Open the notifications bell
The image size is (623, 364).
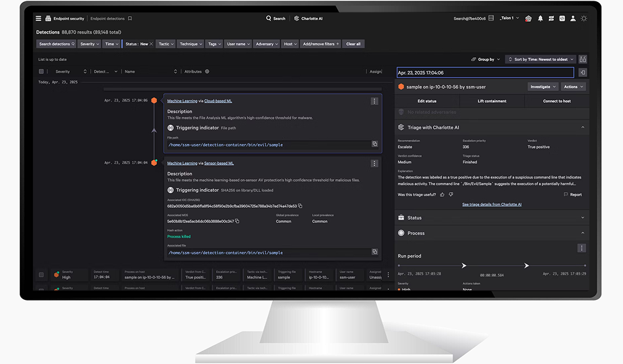540,19
